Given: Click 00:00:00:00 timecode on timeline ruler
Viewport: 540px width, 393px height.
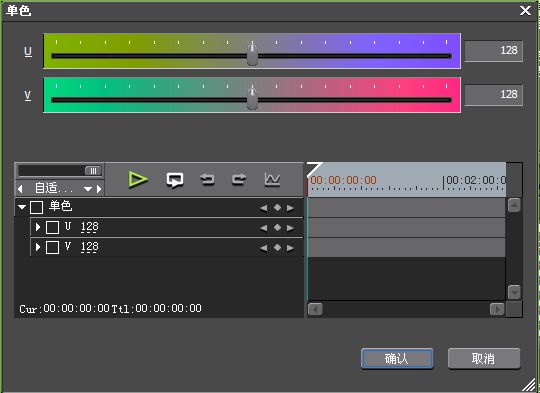Looking at the screenshot, I should tap(343, 180).
